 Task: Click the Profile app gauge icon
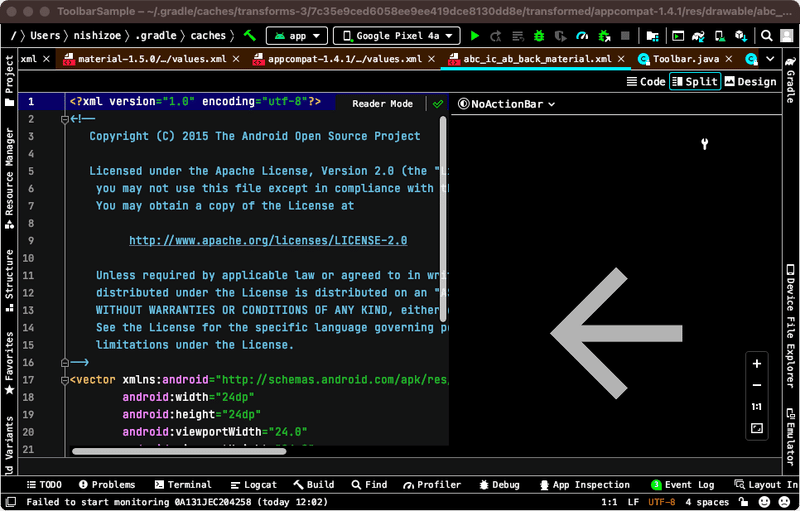point(582,36)
